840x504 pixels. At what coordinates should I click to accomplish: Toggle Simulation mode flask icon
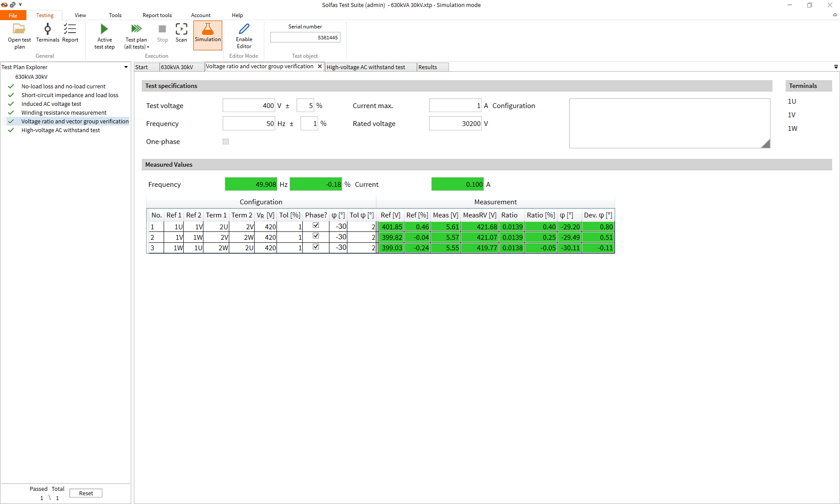point(208,29)
